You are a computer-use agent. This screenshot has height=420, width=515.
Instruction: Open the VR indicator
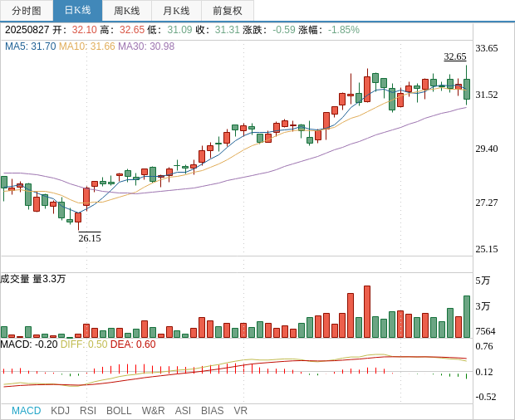pyautogui.click(x=240, y=411)
